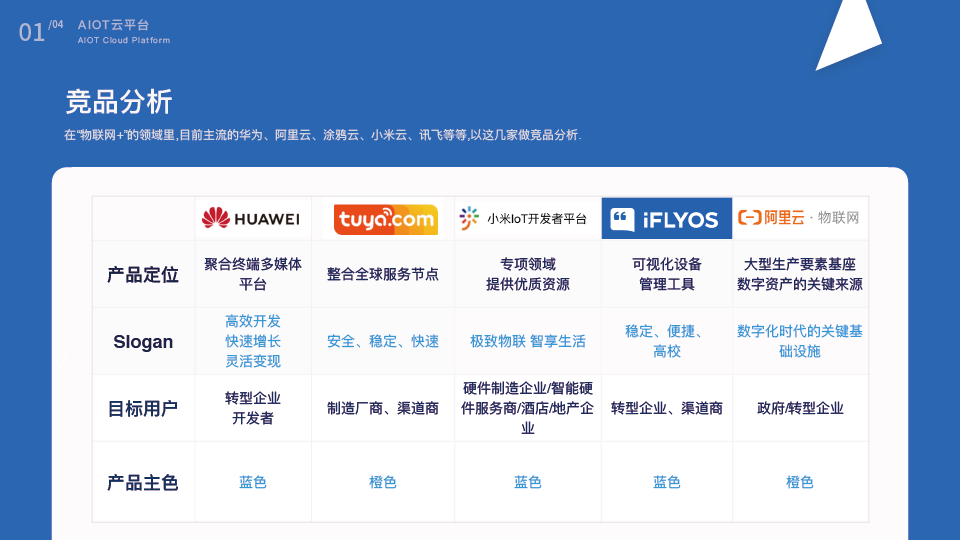Select the 极致物联 智享生活 slogan text
The image size is (960, 540).
click(528, 341)
